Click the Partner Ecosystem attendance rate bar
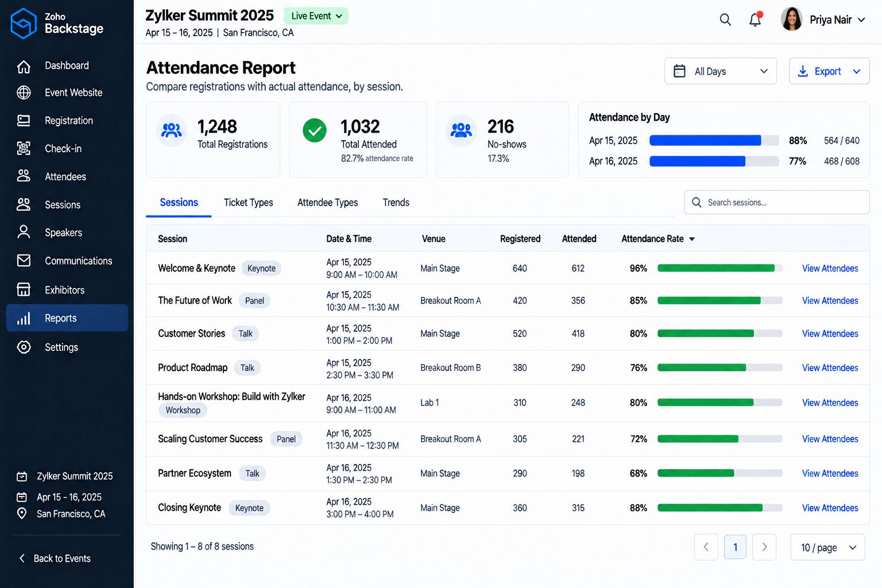 tap(720, 473)
